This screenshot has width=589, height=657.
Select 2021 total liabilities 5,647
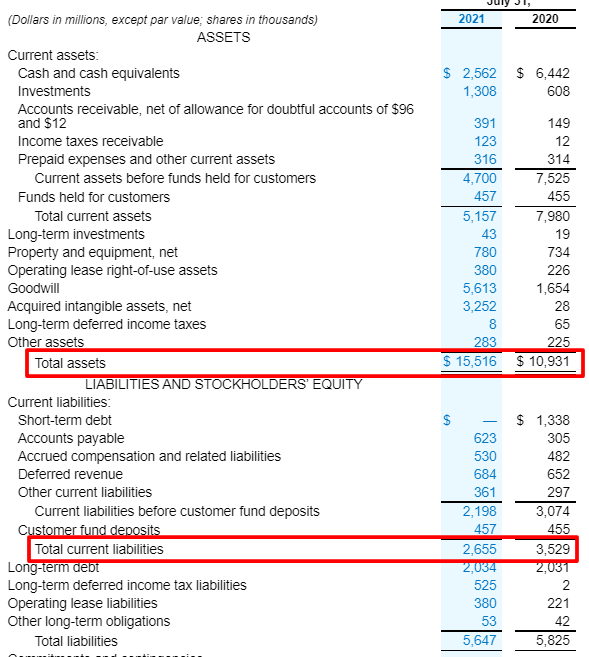(479, 641)
